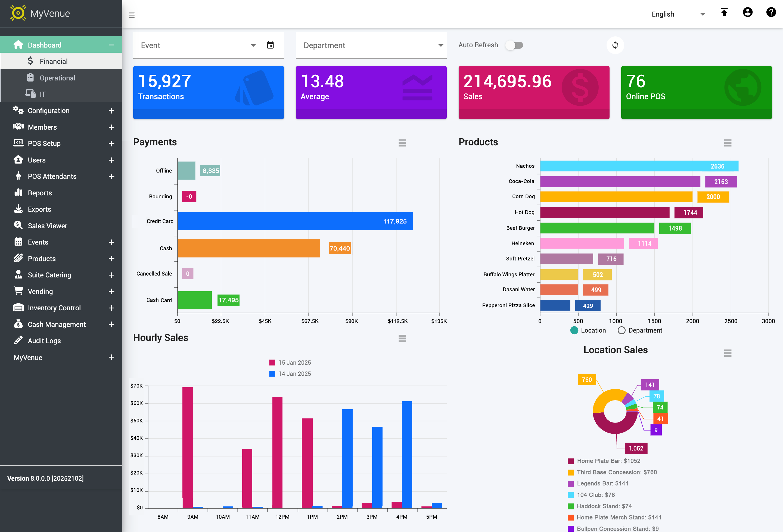Open the help question mark icon

tap(771, 12)
